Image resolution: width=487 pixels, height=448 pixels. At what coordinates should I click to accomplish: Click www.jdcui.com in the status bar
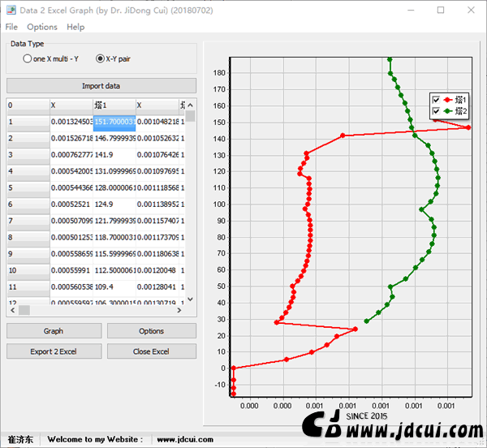(x=185, y=439)
